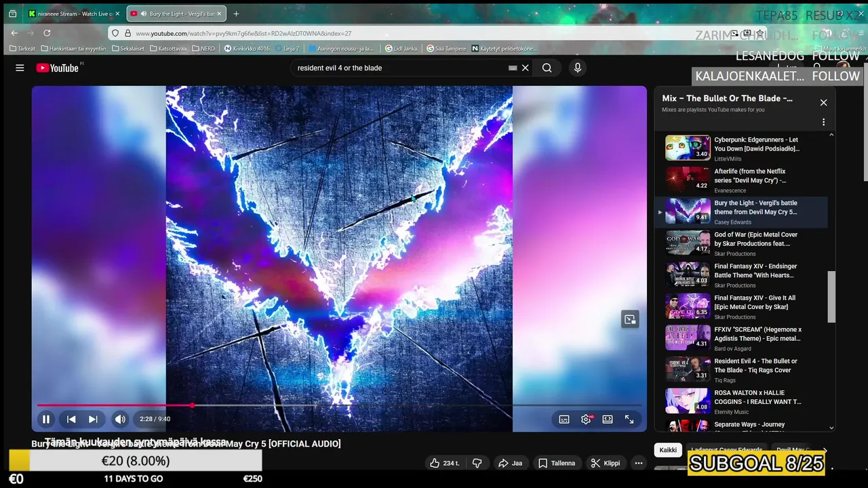The image size is (868, 488).
Task: Like the video (234 t.)
Action: 445,464
